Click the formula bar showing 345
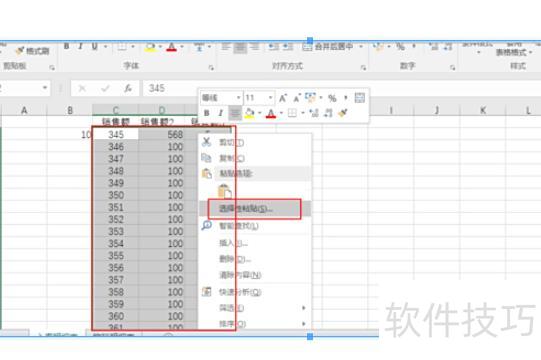Screen dimensions: 541x360 342,88
